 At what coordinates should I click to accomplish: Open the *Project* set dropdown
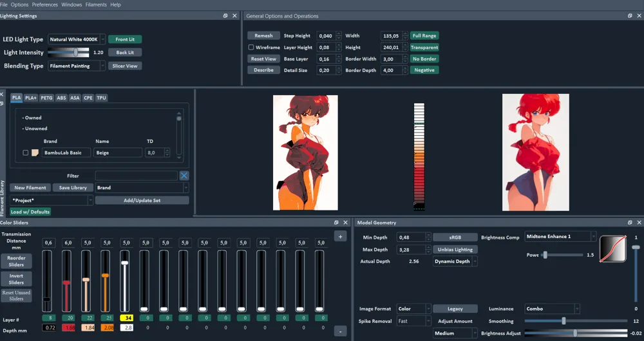pos(52,200)
